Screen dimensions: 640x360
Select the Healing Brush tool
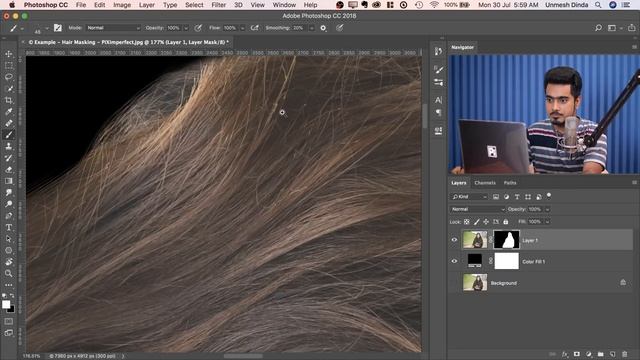tap(9, 123)
